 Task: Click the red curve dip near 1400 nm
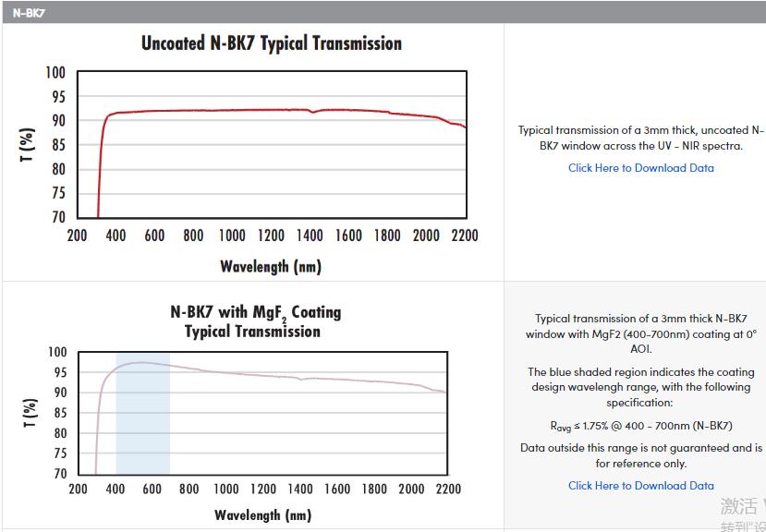coord(313,112)
